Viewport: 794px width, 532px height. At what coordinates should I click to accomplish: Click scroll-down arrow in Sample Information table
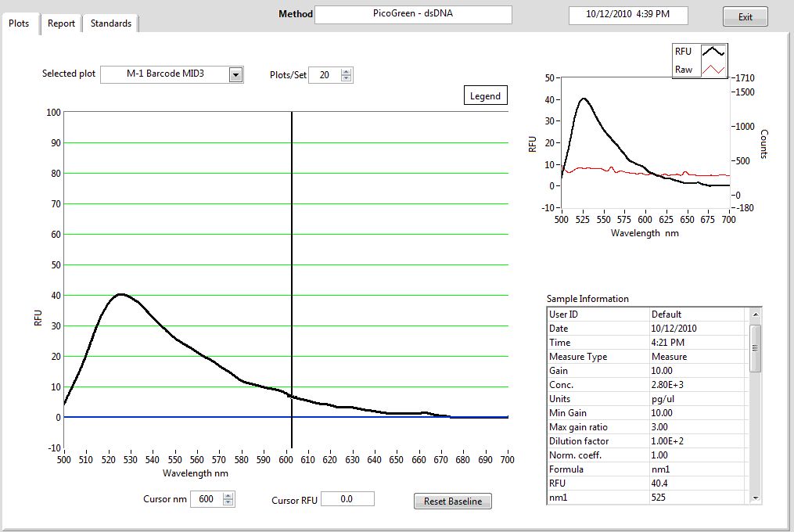[x=755, y=498]
